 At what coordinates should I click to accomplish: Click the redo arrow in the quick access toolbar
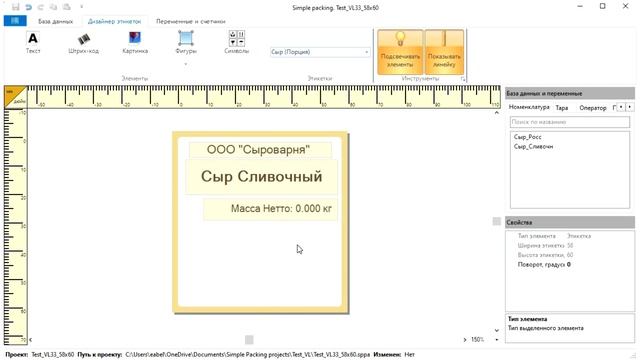click(x=41, y=7)
